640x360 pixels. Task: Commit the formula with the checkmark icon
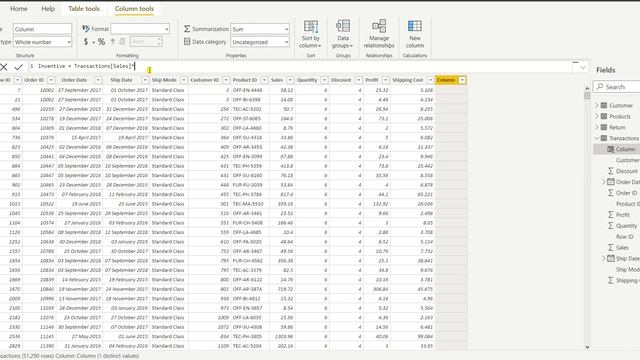[x=18, y=67]
